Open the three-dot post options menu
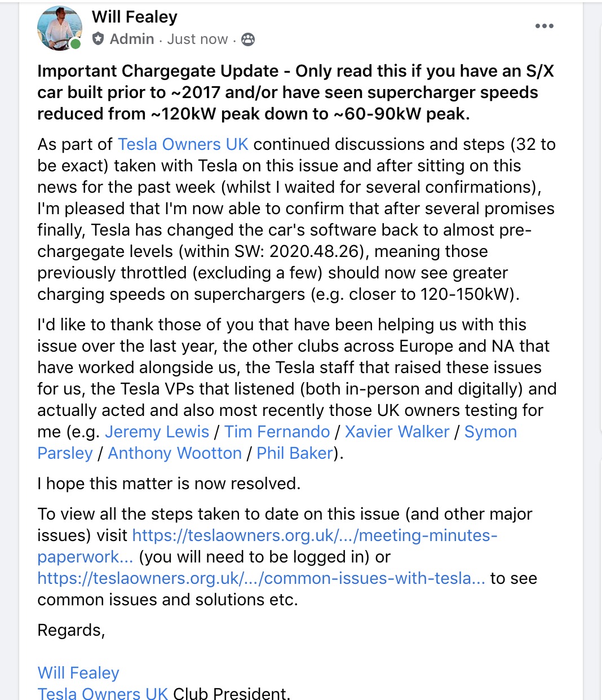This screenshot has width=602, height=700. point(545,25)
